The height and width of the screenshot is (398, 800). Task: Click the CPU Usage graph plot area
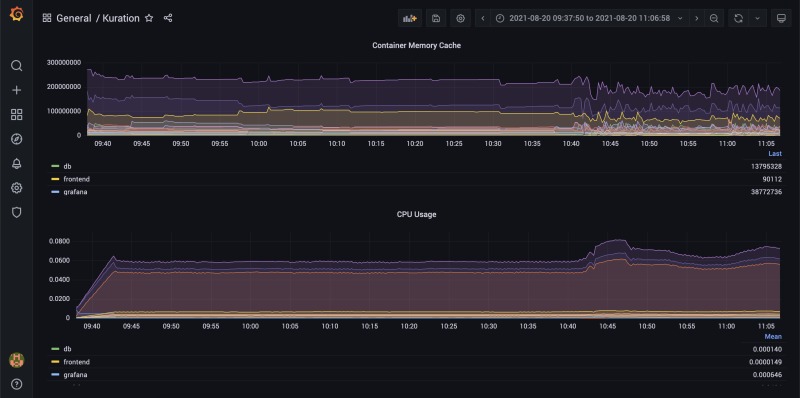click(429, 276)
